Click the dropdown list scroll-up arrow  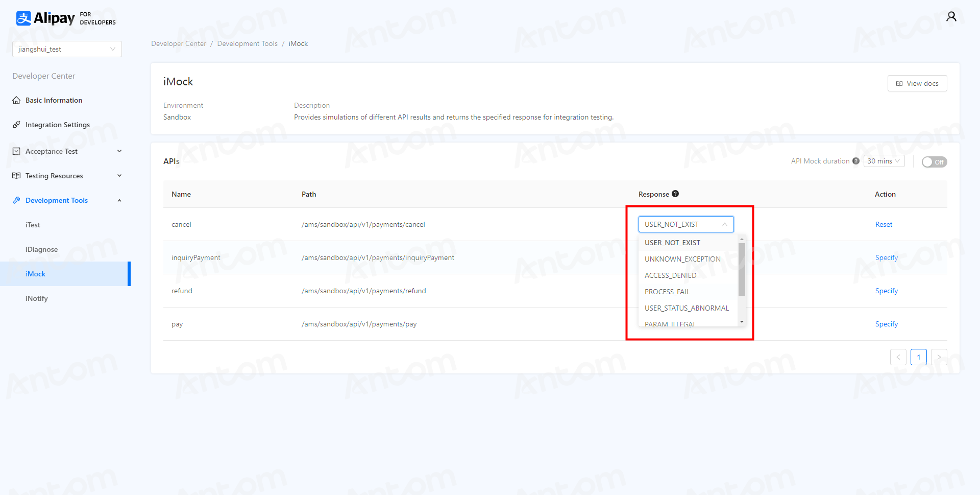pyautogui.click(x=742, y=239)
